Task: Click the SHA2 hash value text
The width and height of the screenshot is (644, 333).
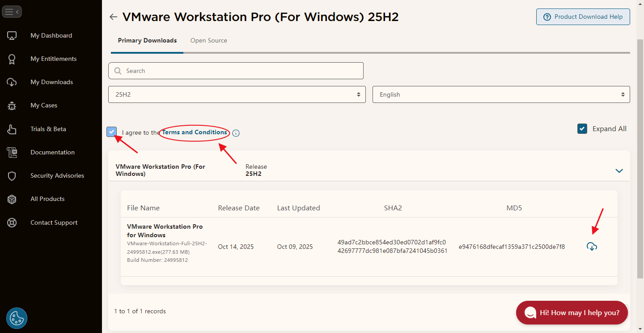Action: coord(393,247)
